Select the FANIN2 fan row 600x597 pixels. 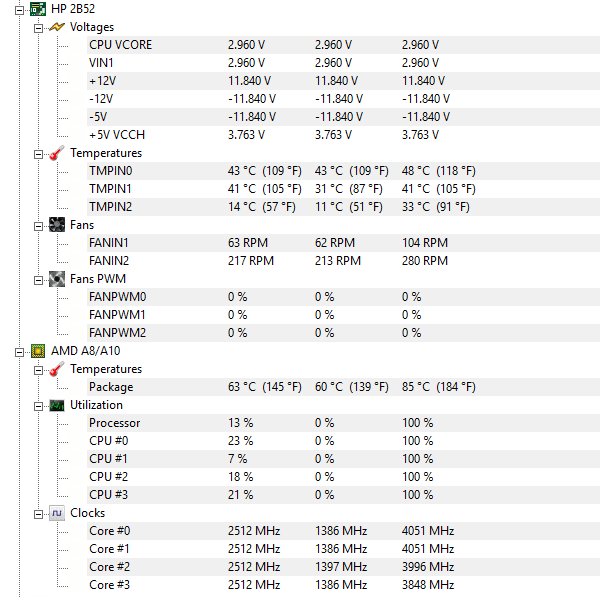click(343, 261)
